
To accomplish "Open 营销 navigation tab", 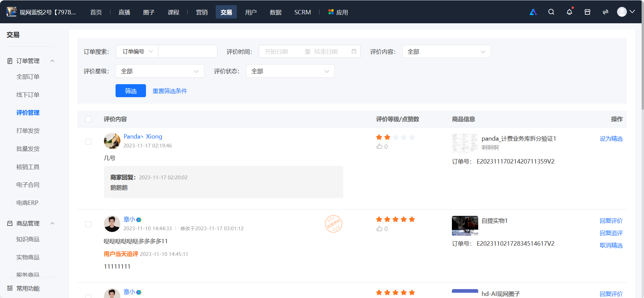I will [x=202, y=12].
